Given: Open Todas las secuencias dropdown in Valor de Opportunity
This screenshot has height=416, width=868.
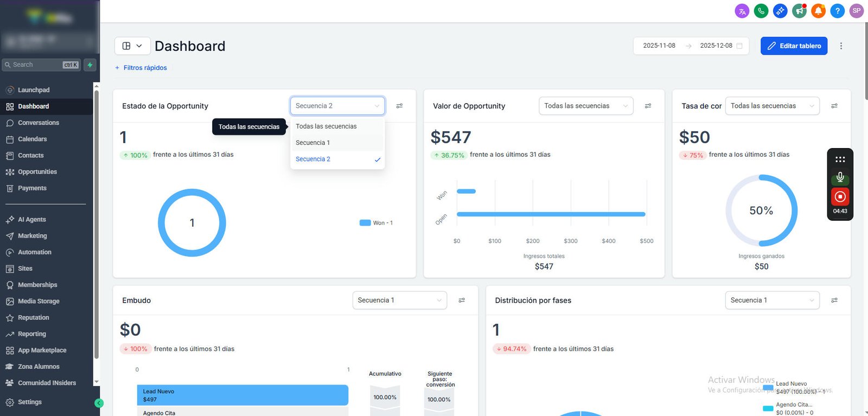Looking at the screenshot, I should [x=586, y=106].
